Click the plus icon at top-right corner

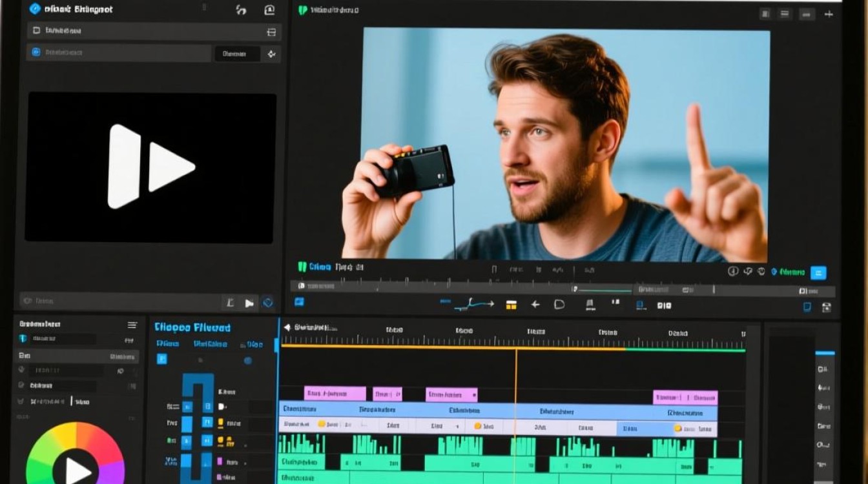coord(829,14)
